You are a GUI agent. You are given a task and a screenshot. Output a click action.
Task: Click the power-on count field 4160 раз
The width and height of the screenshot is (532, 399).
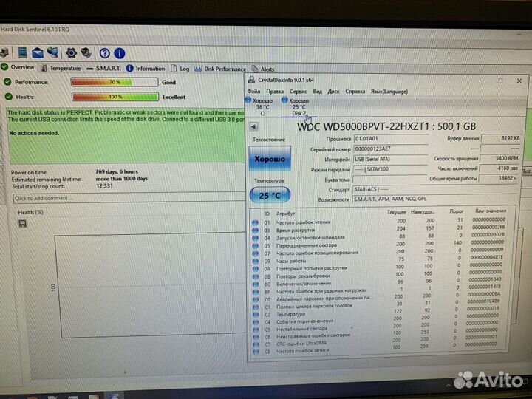point(500,168)
